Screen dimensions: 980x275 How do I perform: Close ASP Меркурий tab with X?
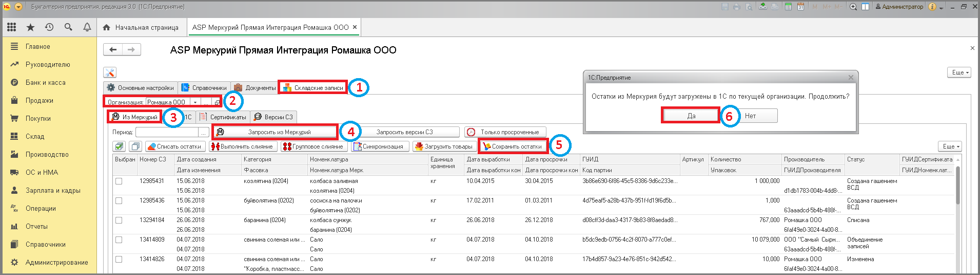pyautogui.click(x=355, y=27)
